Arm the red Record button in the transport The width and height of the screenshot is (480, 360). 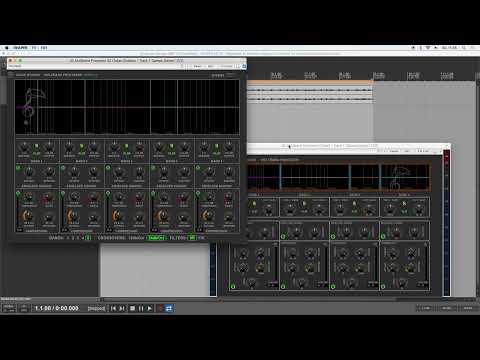160,308
